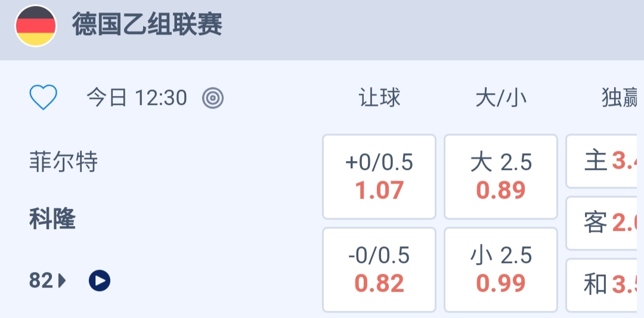The height and width of the screenshot is (318, 644).
Task: Pick the 主 home win odds
Action: point(605,161)
